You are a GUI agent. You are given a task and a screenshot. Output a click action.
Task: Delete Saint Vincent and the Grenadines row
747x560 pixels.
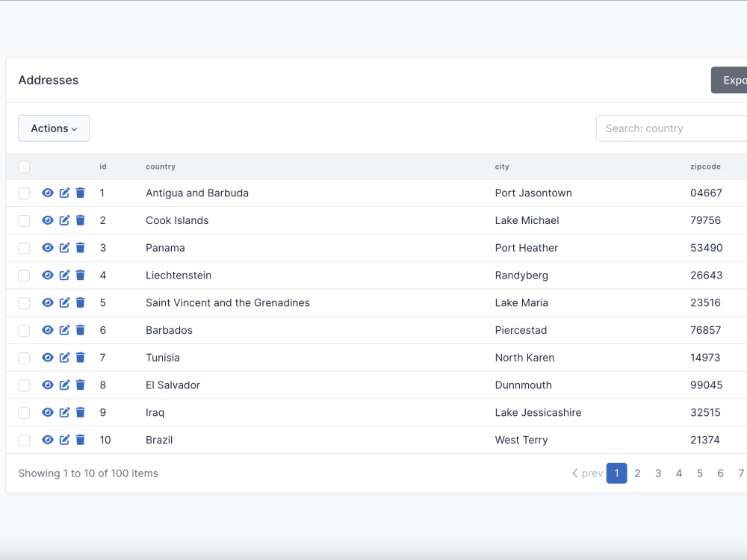click(x=81, y=303)
